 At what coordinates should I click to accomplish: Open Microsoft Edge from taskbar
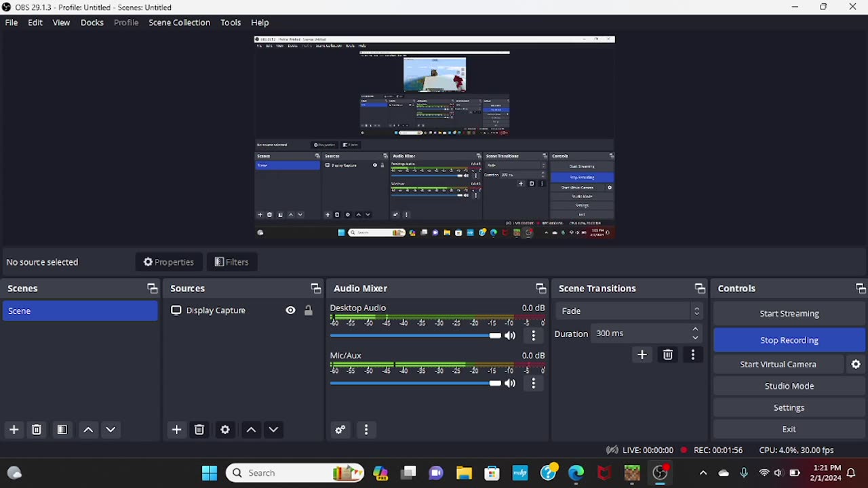576,472
